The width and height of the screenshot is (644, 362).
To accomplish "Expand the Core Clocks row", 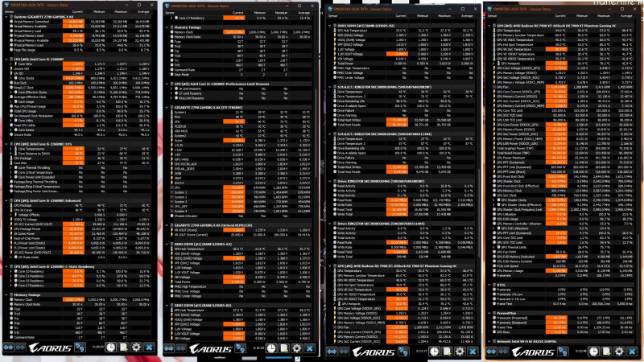I will [11, 78].
